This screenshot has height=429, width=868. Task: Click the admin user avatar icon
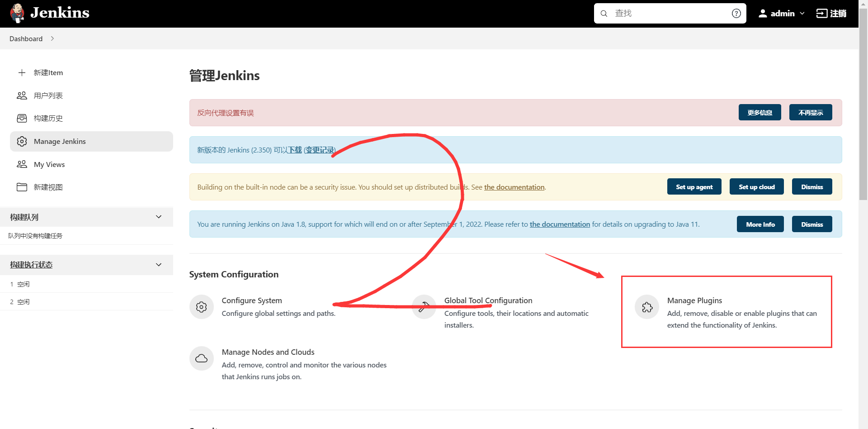point(763,14)
